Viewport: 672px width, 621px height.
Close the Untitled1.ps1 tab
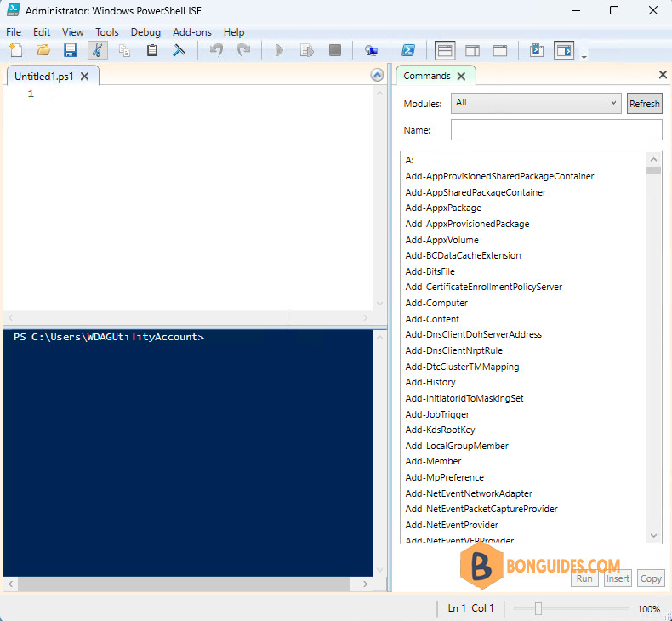pos(85,77)
